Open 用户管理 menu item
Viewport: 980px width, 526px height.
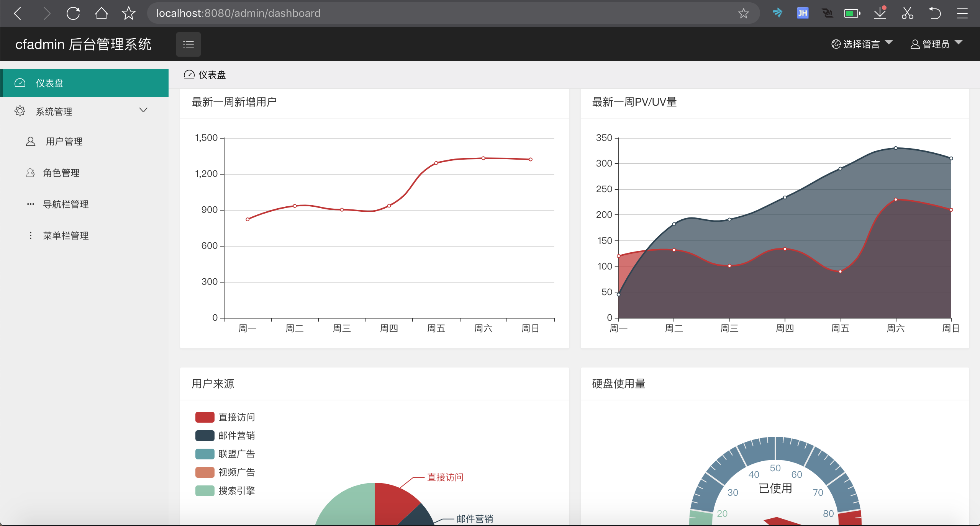pyautogui.click(x=64, y=142)
